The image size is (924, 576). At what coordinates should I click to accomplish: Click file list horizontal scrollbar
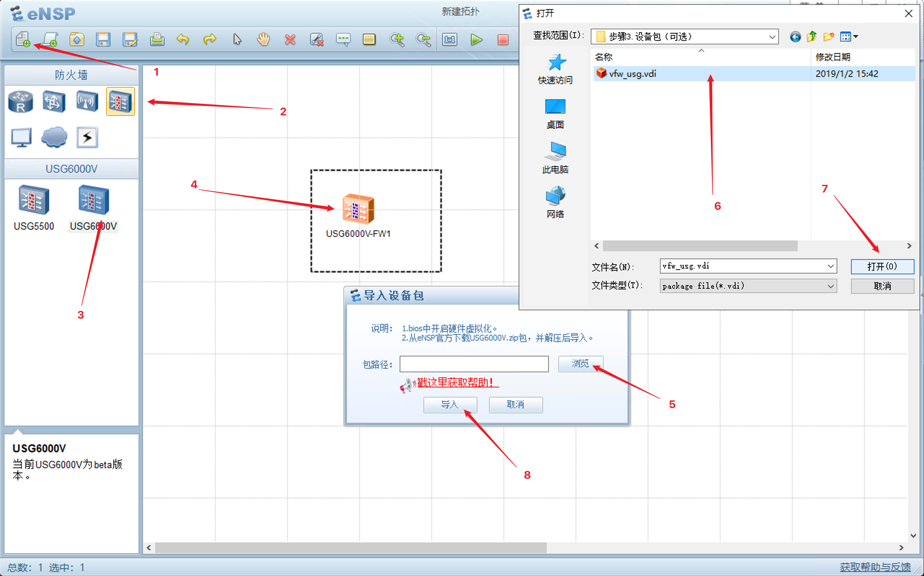point(700,246)
